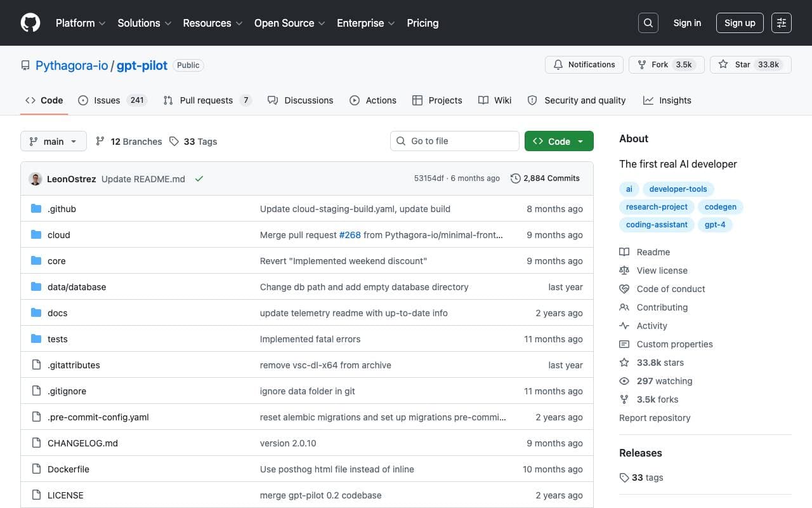
Task: View the 33 Tags list
Action: pyautogui.click(x=193, y=142)
